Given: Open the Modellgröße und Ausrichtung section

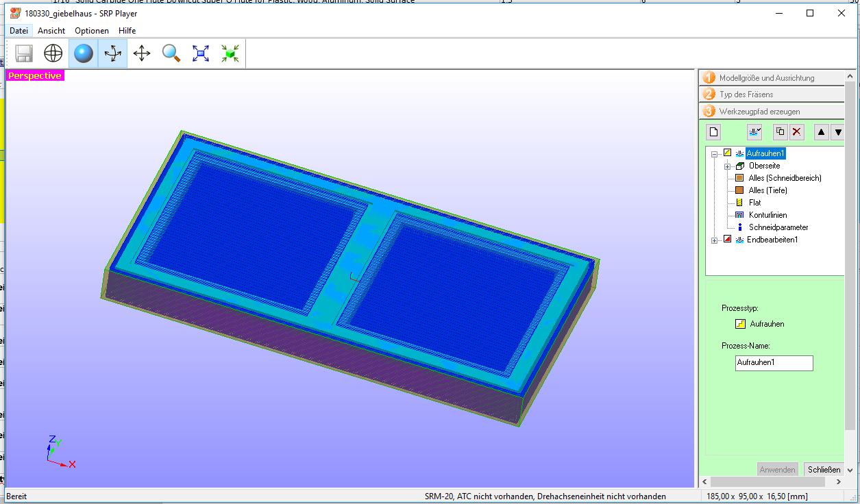Looking at the screenshot, I should pos(772,77).
